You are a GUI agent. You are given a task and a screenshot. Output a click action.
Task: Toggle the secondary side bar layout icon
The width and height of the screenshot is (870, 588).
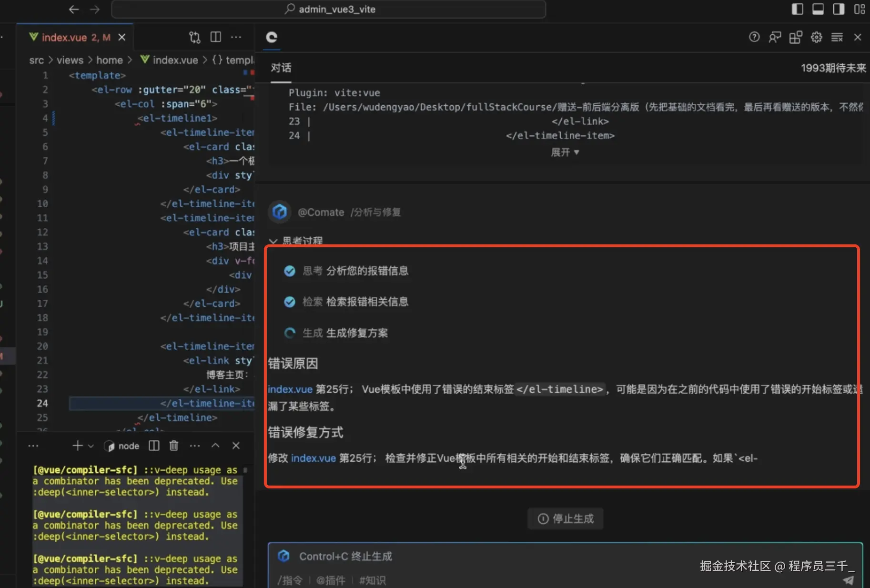(839, 10)
